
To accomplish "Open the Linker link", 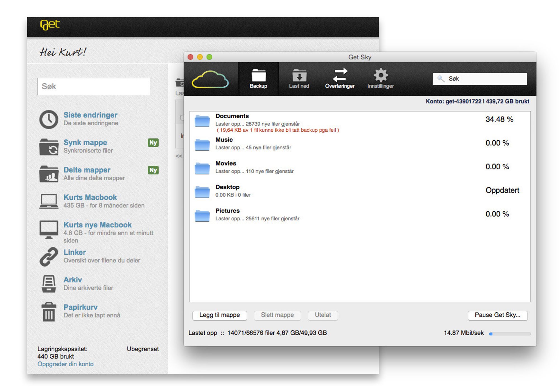I will pos(75,252).
